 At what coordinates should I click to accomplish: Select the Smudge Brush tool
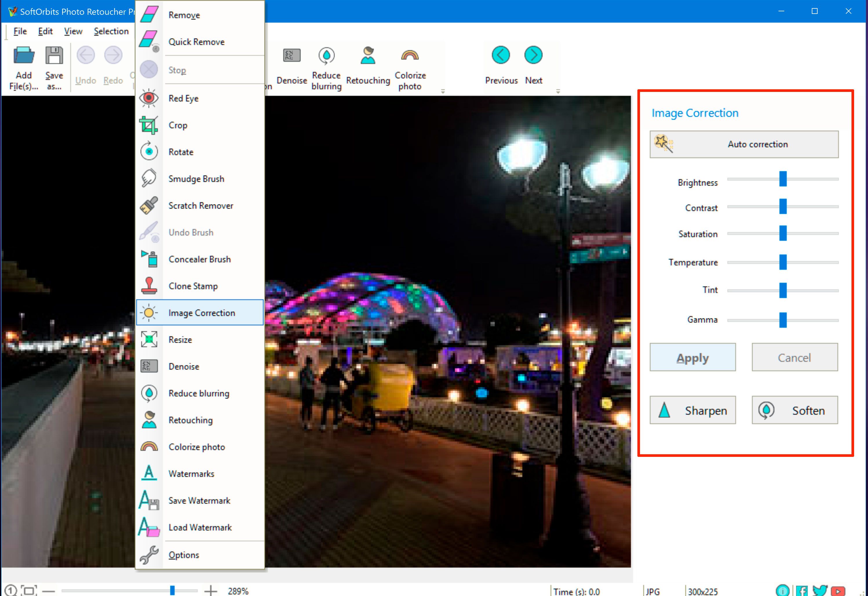coord(195,179)
